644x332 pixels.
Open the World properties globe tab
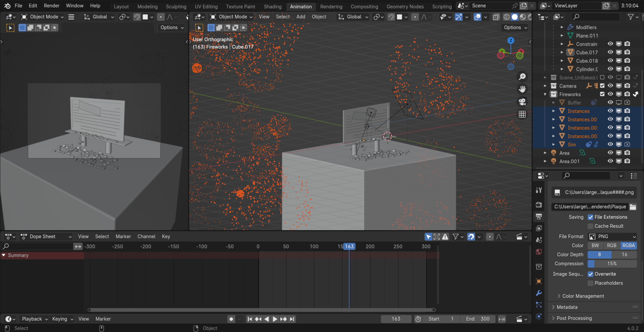539,252
